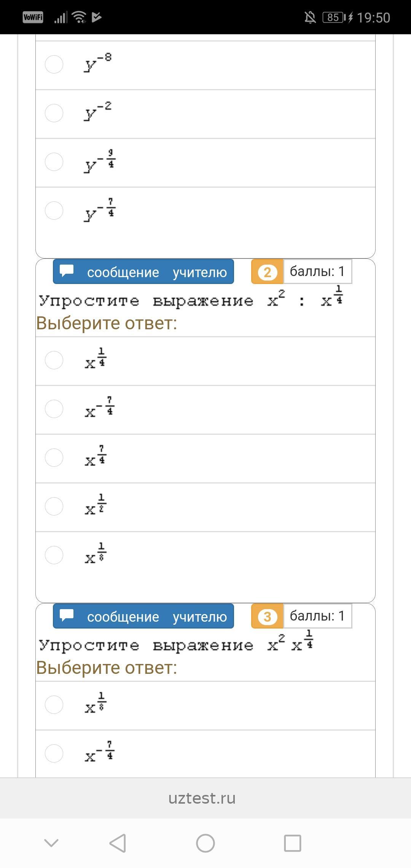This screenshot has height=868, width=411.
Task: Open recent apps square button
Action: pos(293,843)
